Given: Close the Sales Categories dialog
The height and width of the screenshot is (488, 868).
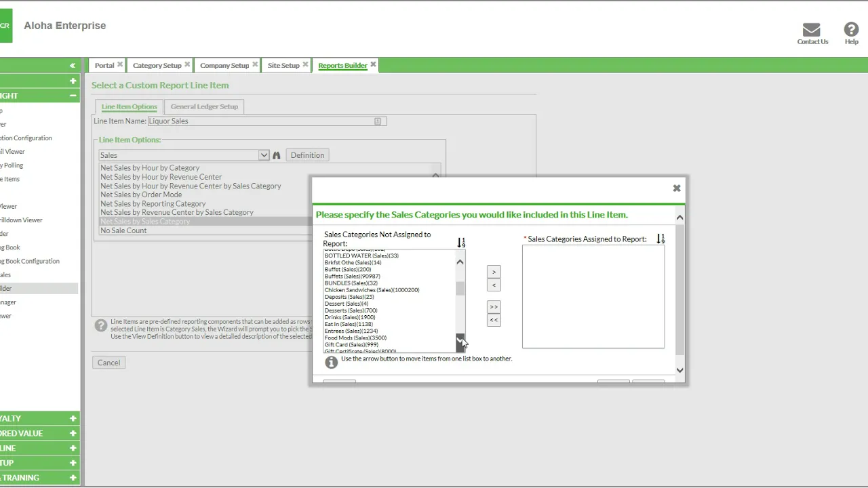Looking at the screenshot, I should 676,188.
